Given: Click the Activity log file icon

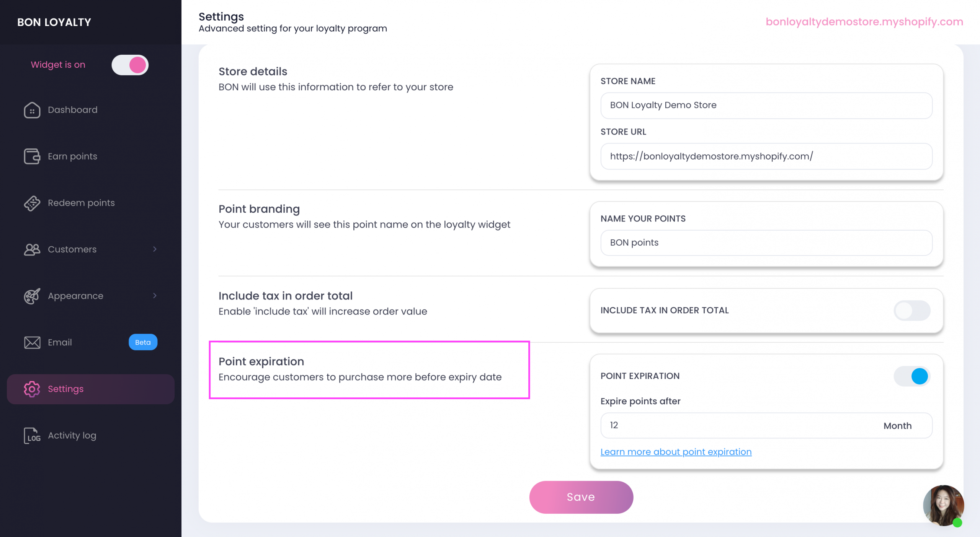Looking at the screenshot, I should [32, 436].
